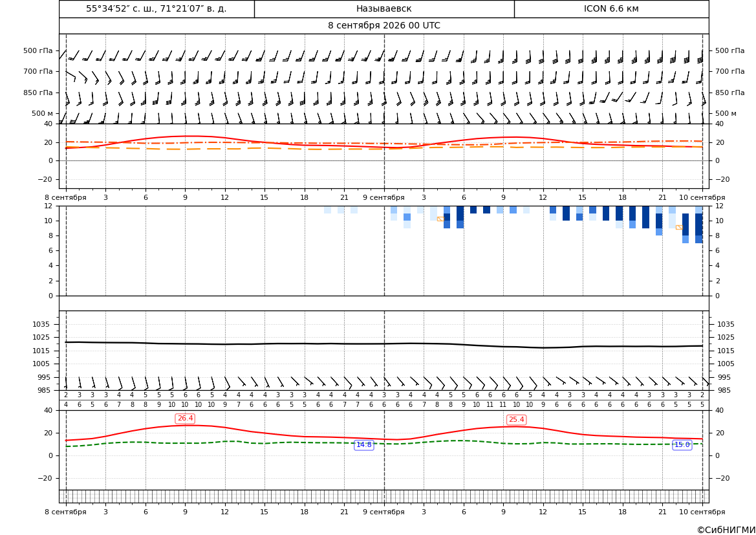Click the 26.4 maximum temperature label
Image resolution: width=756 pixels, height=535 pixels.
click(x=185, y=419)
